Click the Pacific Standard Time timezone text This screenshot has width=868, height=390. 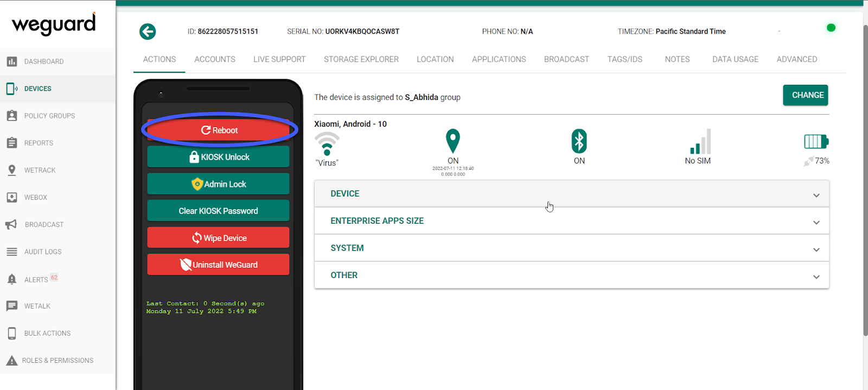pyautogui.click(x=691, y=32)
